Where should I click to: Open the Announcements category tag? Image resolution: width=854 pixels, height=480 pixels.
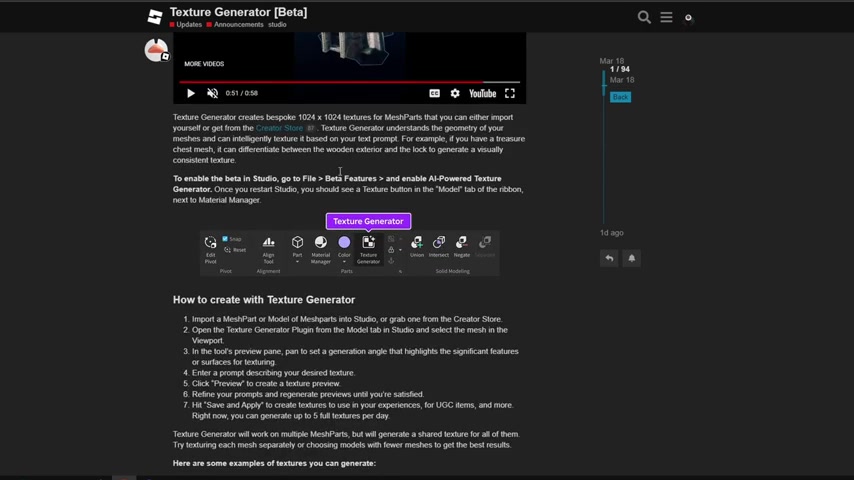click(x=235, y=25)
